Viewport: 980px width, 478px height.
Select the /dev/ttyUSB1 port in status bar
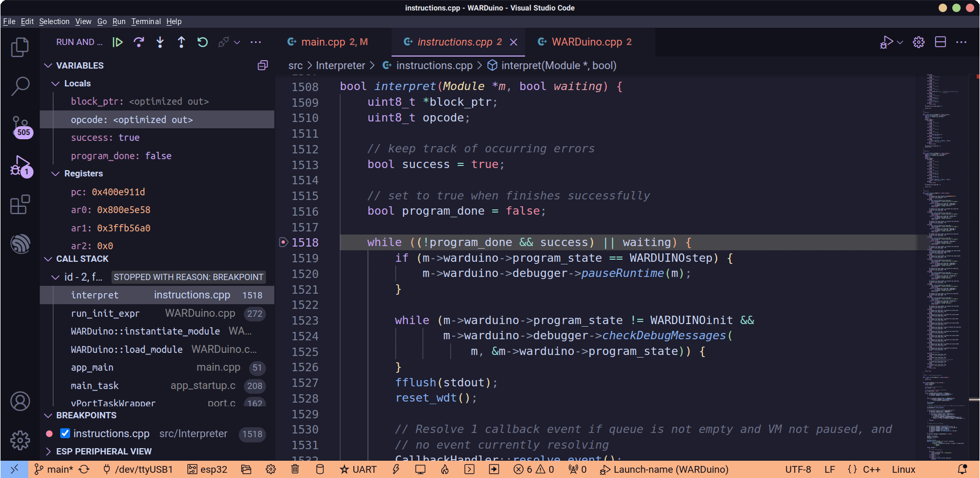pos(138,470)
